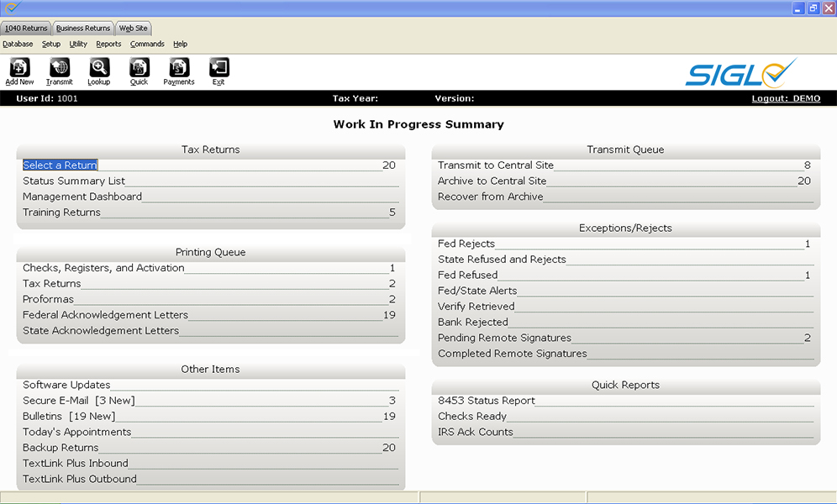The image size is (837, 504).
Task: View Bank Rejected items
Action: [473, 322]
